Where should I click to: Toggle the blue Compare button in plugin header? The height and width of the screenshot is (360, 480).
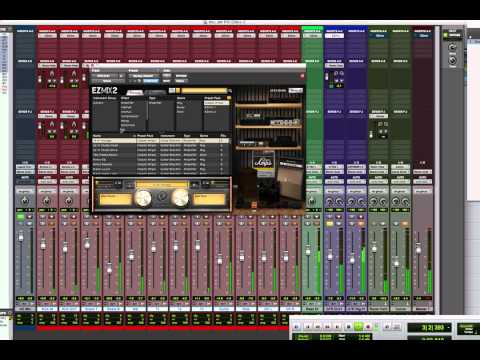pos(151,81)
